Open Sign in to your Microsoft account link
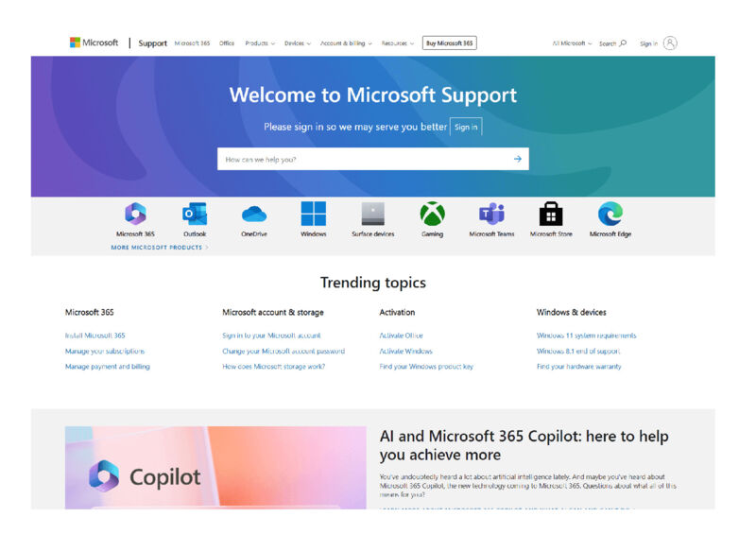The width and height of the screenshot is (756, 534). [x=271, y=336]
